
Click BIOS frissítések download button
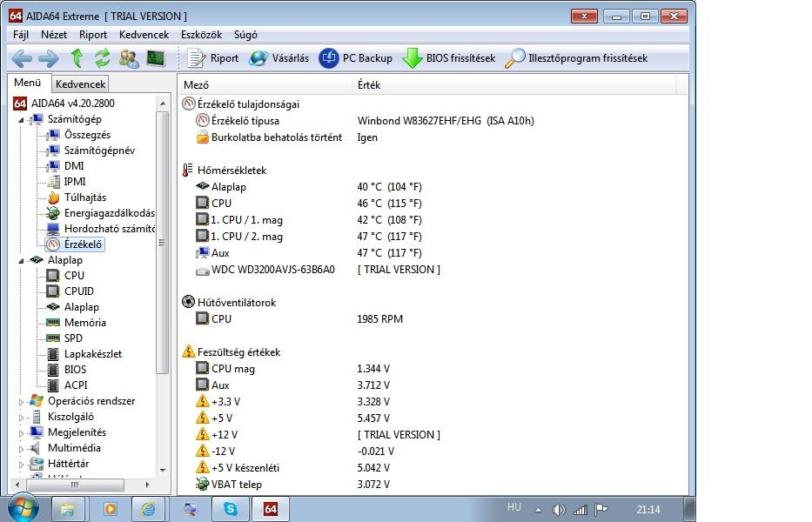(x=449, y=58)
